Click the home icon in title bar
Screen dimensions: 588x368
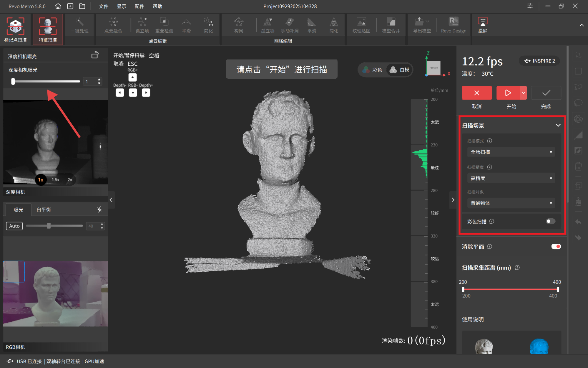[x=58, y=6]
